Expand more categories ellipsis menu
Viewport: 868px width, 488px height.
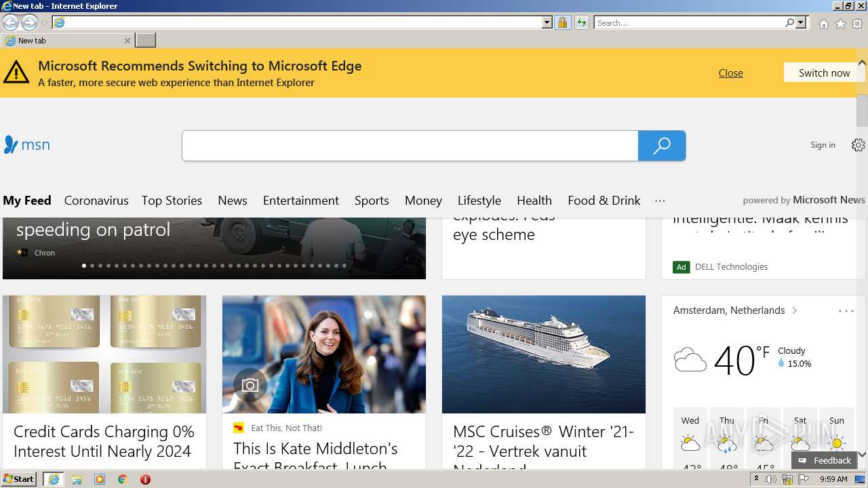point(660,201)
